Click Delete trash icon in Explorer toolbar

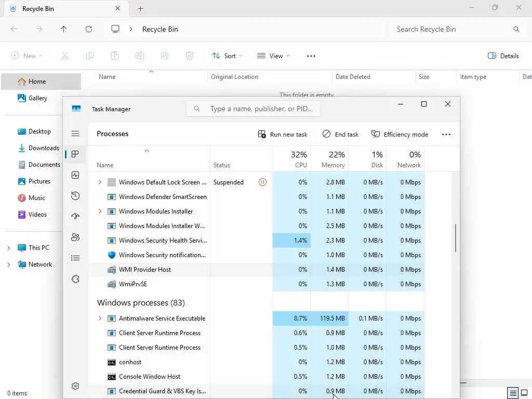(190, 56)
